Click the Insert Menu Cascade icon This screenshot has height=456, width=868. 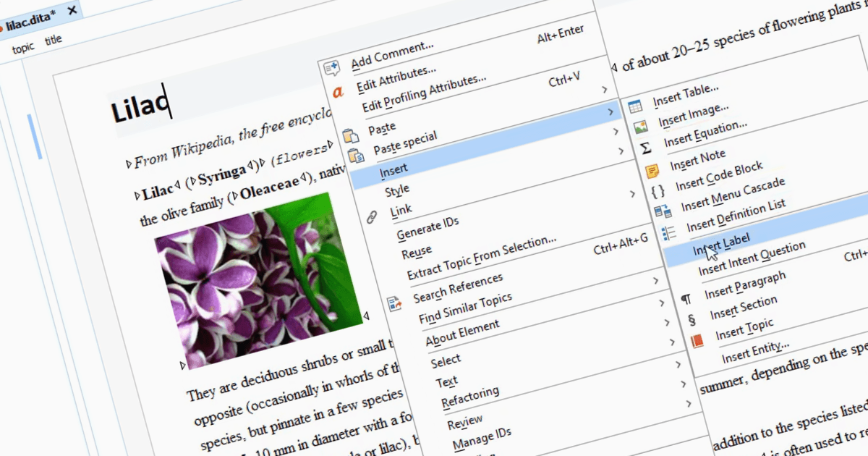pyautogui.click(x=663, y=212)
